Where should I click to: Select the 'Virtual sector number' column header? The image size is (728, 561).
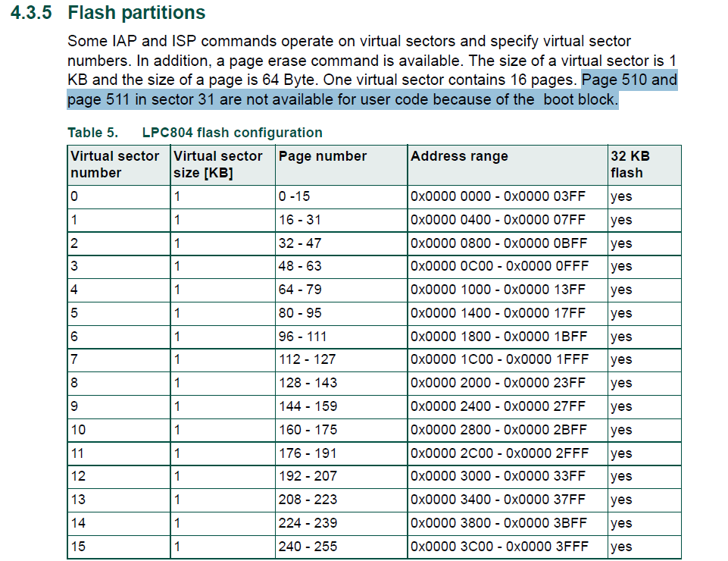coord(119,165)
